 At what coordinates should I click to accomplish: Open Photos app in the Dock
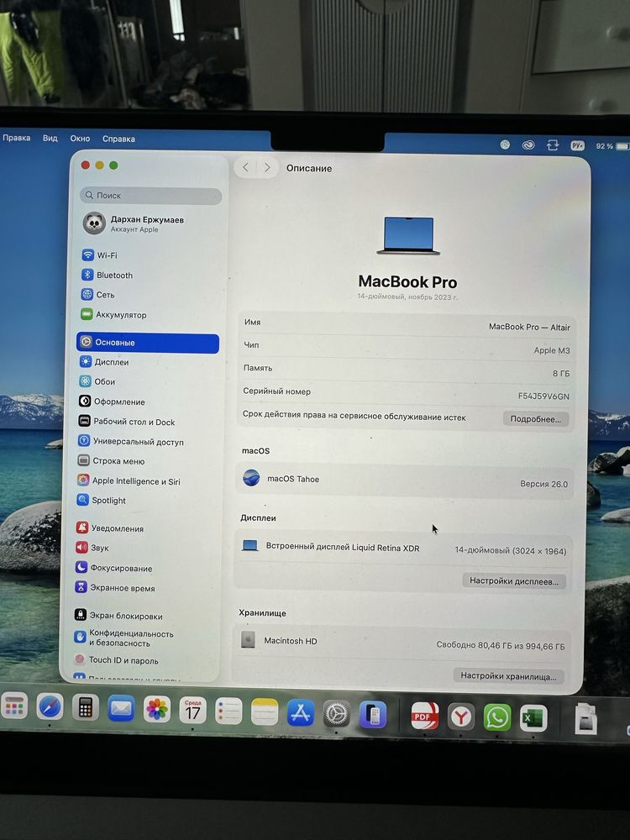pyautogui.click(x=157, y=710)
